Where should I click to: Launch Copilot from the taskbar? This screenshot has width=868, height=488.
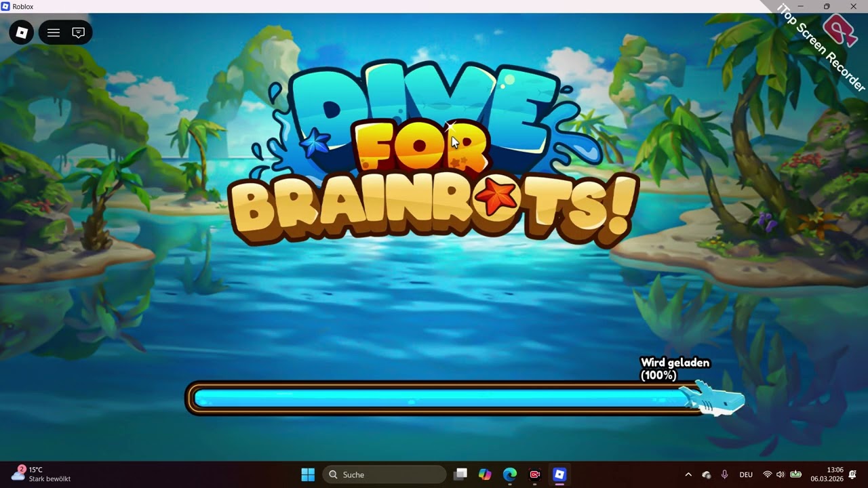[x=485, y=474]
